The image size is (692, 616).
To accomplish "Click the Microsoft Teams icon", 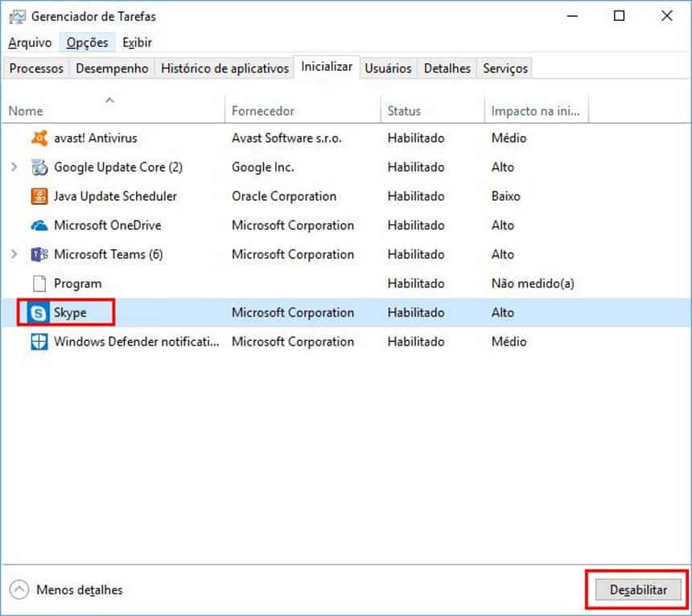I will 39,254.
